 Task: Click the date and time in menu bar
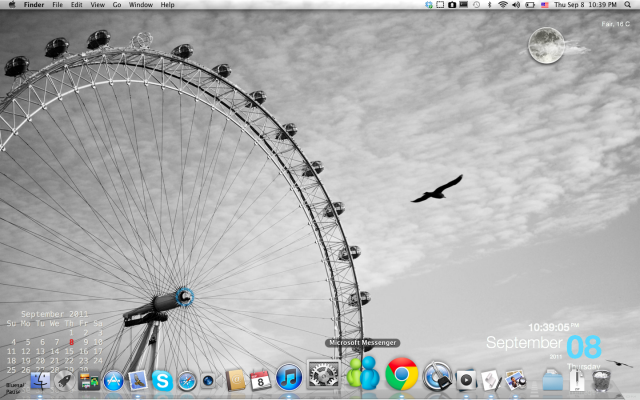(x=585, y=5)
